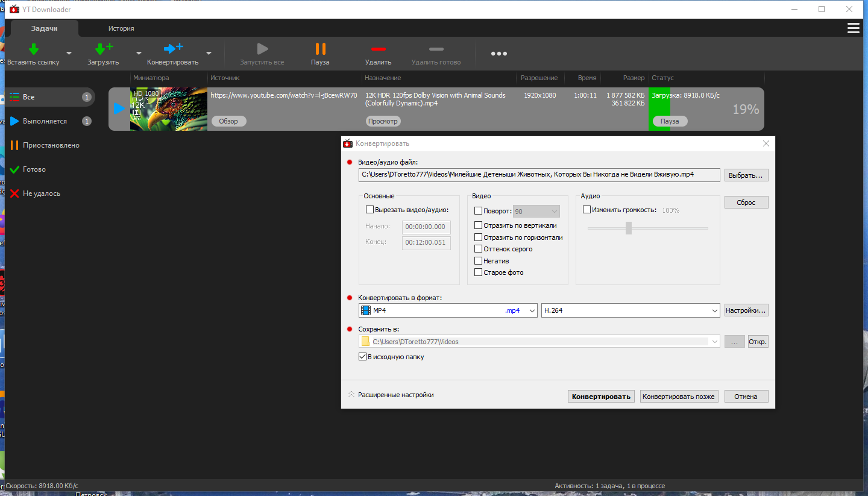Click the blue play icon on download row
Screen dimensions: 868x496
[x=119, y=108]
